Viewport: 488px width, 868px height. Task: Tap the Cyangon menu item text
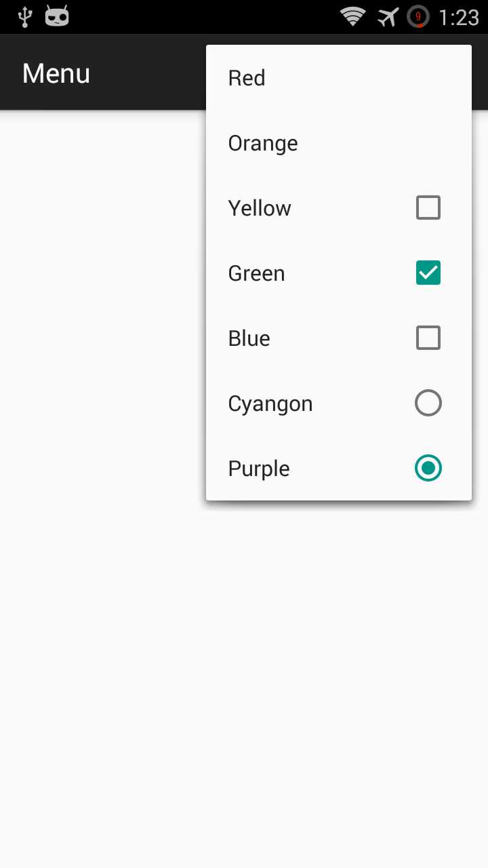pos(270,404)
